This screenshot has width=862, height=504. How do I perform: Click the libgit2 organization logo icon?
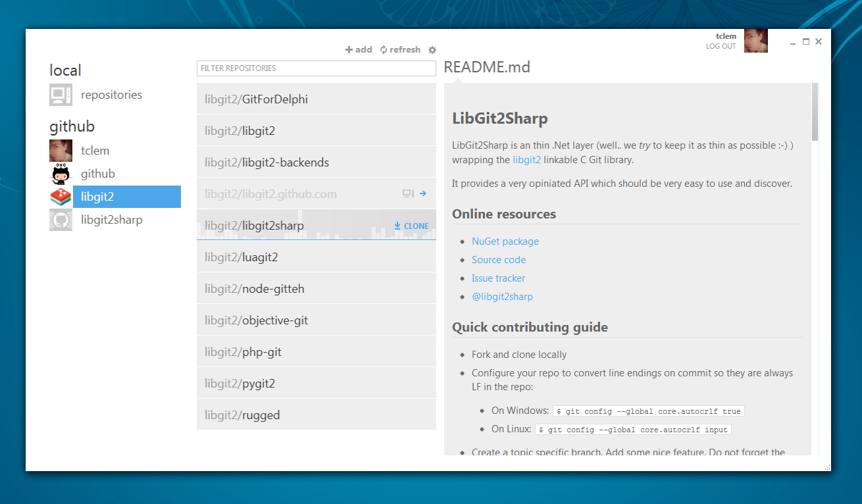click(x=61, y=197)
